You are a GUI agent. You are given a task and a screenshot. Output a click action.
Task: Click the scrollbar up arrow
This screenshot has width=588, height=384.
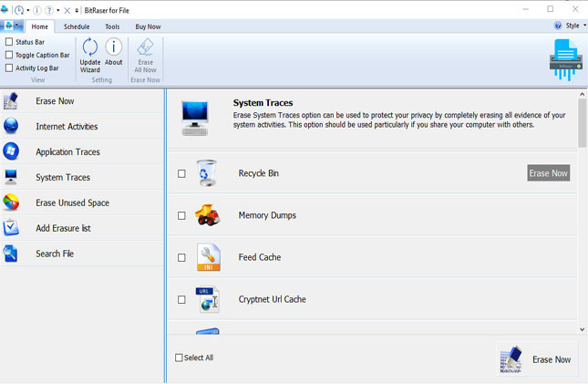(x=582, y=94)
